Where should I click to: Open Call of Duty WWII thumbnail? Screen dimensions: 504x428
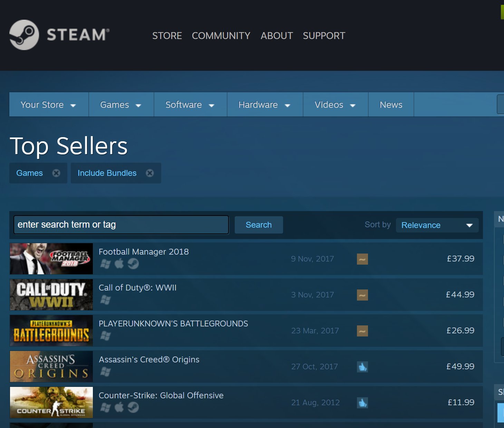point(51,295)
